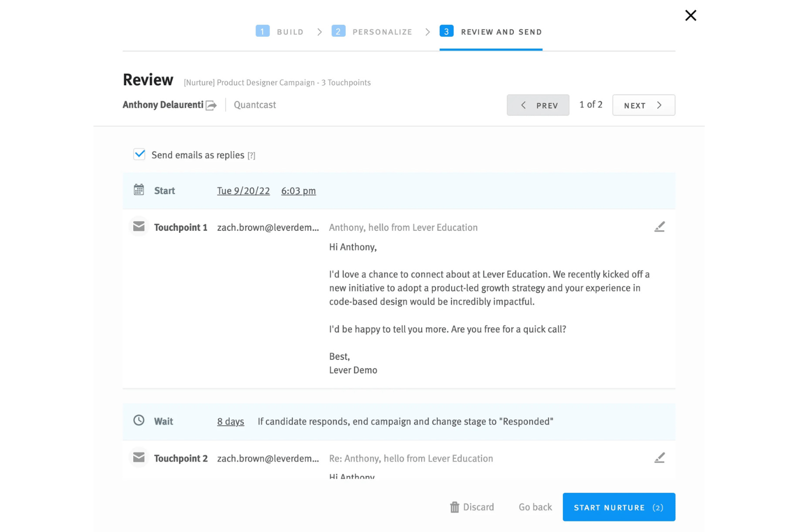This screenshot has height=532, width=798.
Task: Go to the Build step tab
Action: pos(279,32)
